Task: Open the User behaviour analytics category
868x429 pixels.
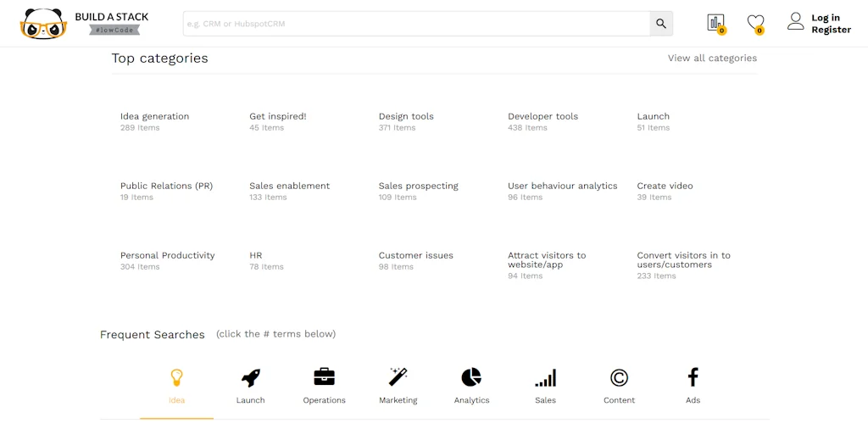Action: click(563, 186)
